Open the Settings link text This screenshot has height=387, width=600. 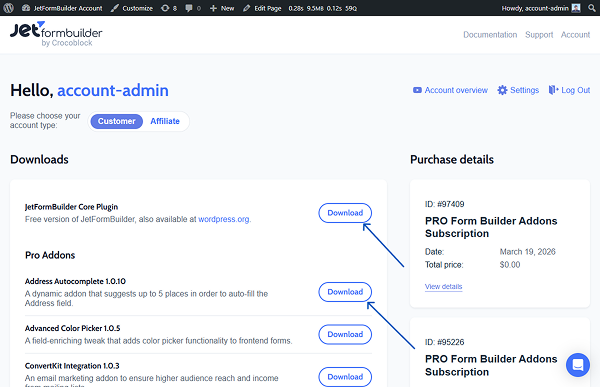524,90
